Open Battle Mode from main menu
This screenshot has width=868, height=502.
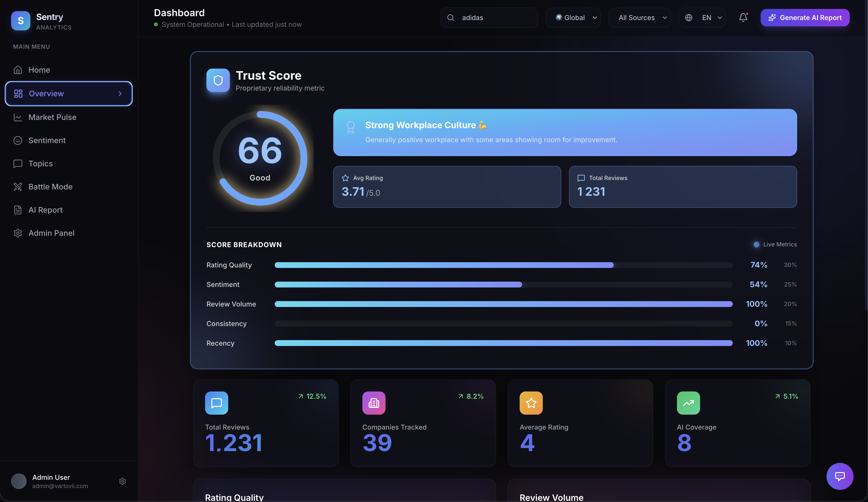50,187
